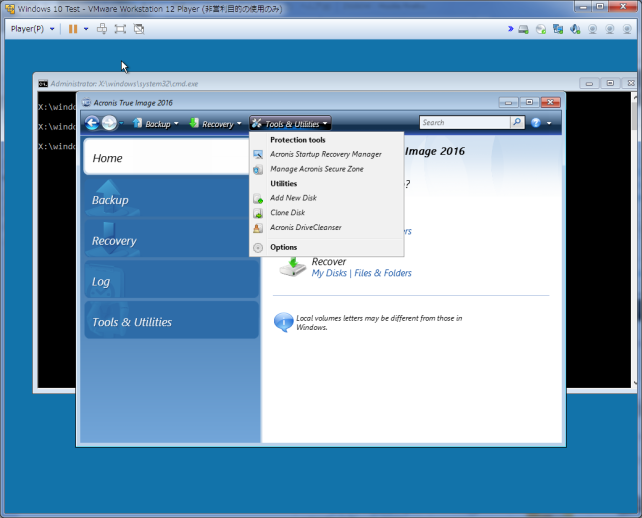
Task: Click the Startup Recovery Manager icon
Action: click(258, 154)
